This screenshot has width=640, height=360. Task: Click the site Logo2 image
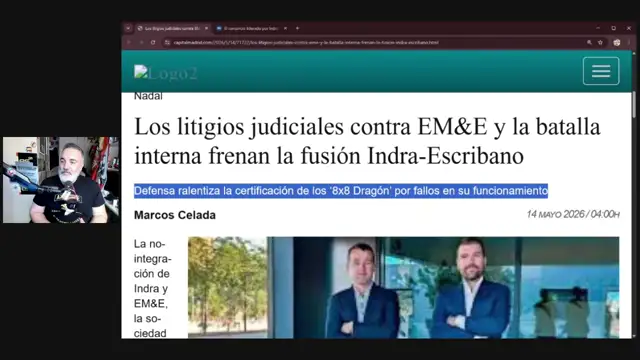pos(166,73)
